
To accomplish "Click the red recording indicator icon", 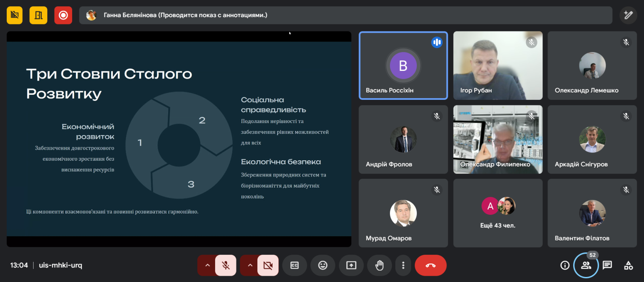I will coord(63,16).
